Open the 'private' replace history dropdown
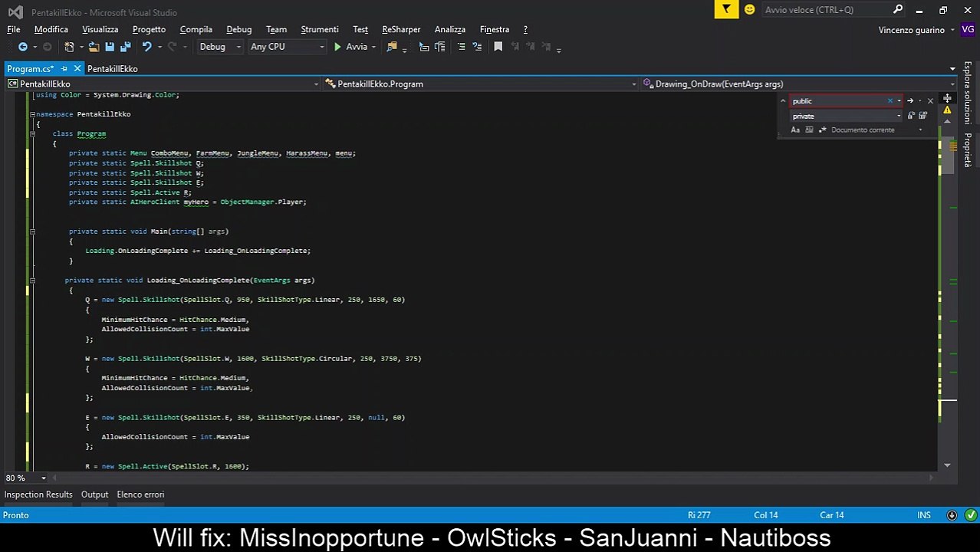The width and height of the screenshot is (980, 552). [899, 117]
